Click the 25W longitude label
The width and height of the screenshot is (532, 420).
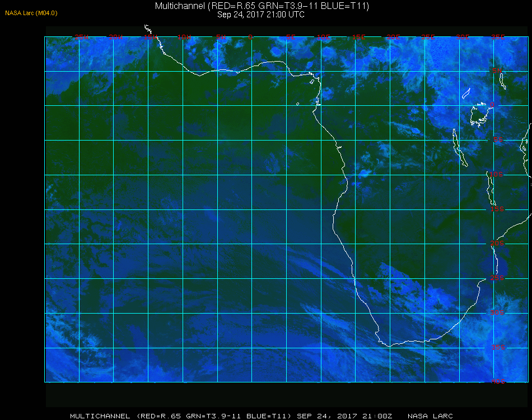(82, 37)
